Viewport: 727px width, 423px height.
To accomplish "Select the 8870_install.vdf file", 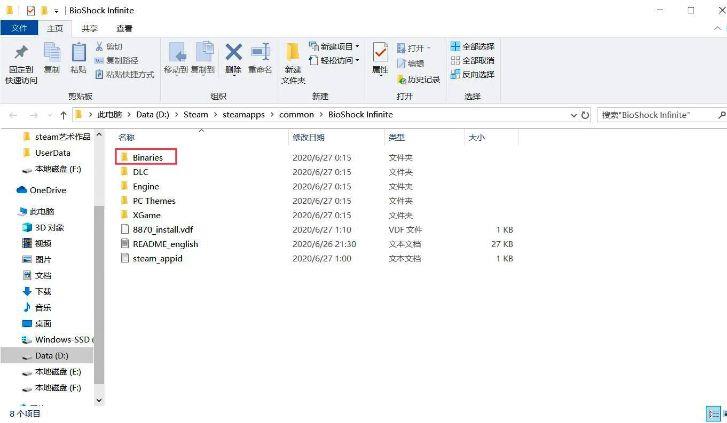I will pyautogui.click(x=157, y=230).
